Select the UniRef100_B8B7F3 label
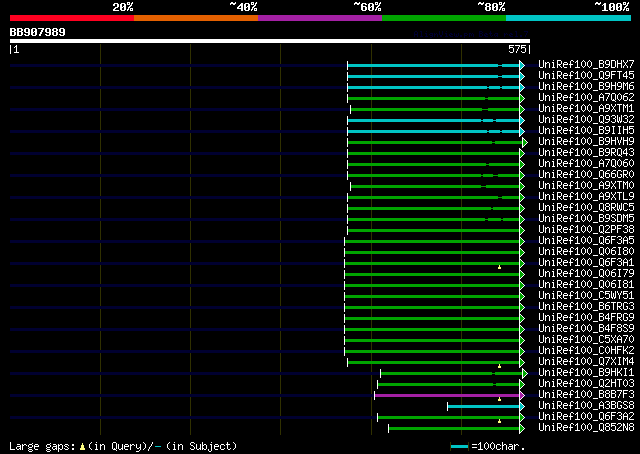The image size is (640, 454). (586, 395)
